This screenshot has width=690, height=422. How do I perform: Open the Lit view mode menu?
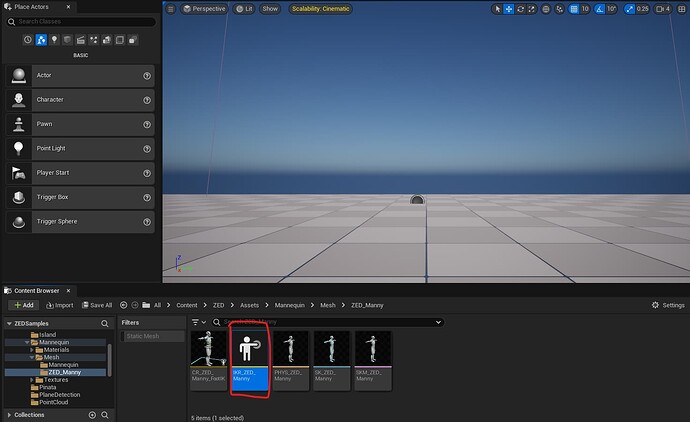pyautogui.click(x=244, y=9)
